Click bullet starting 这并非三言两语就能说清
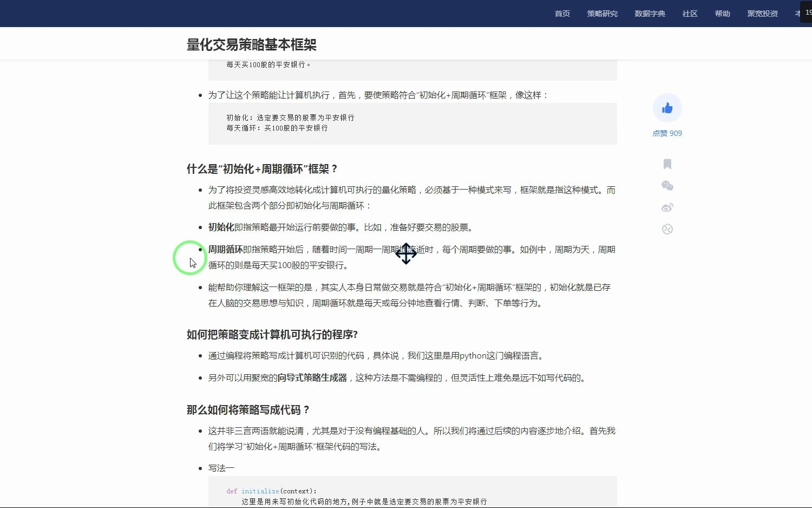 point(412,439)
